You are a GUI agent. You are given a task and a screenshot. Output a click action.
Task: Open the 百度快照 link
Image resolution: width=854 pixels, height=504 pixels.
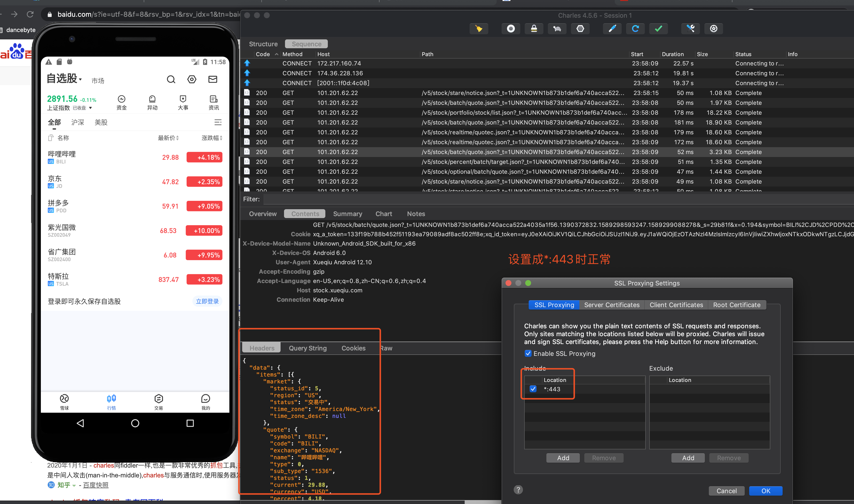(x=96, y=485)
